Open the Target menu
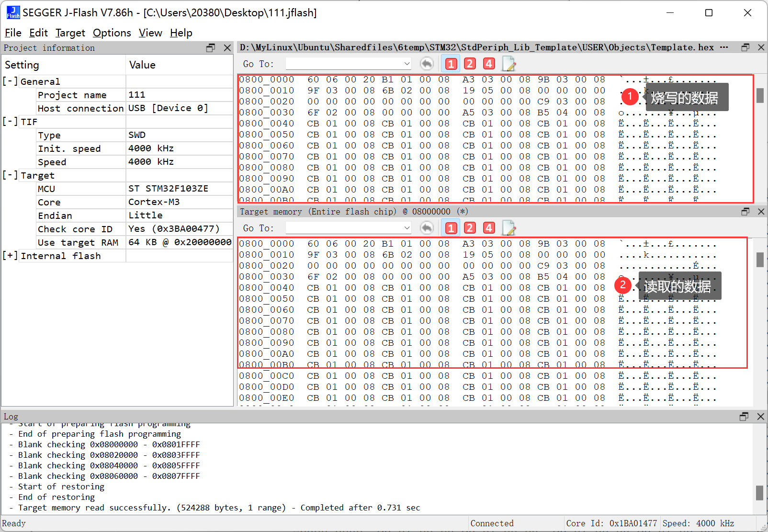Screen dimensions: 768x532 pos(70,33)
